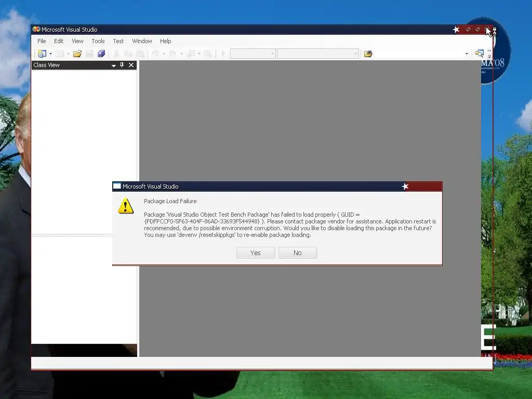The width and height of the screenshot is (532, 399).
Task: Open the Help menu
Action: coord(166,41)
